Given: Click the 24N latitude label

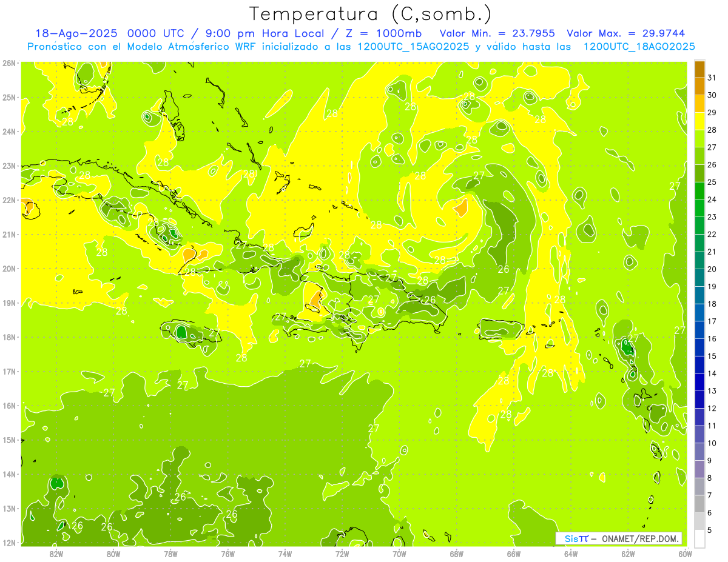Looking at the screenshot, I should [x=8, y=132].
